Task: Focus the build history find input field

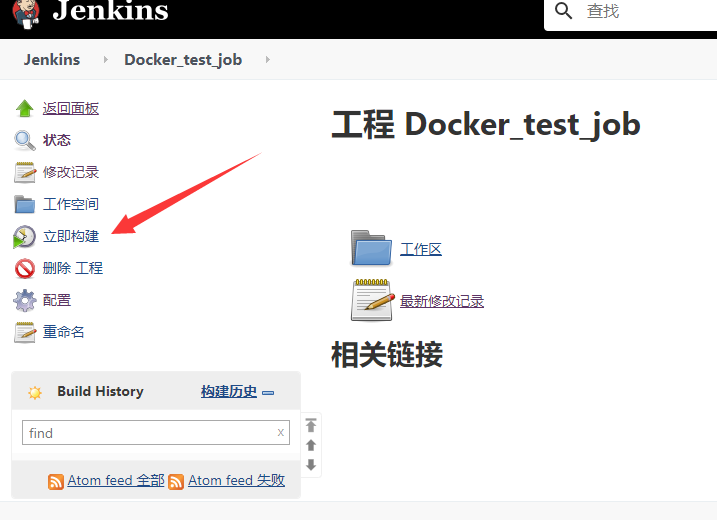Action: [x=155, y=432]
